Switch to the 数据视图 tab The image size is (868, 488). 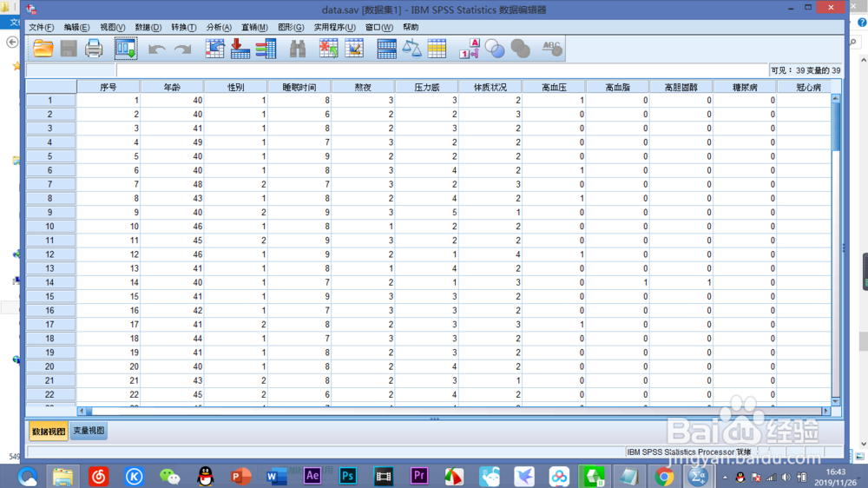[49, 431]
